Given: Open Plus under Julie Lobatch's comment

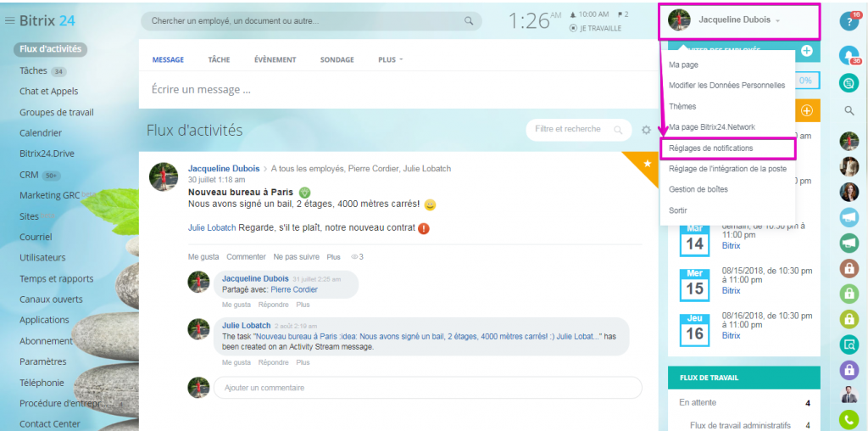Looking at the screenshot, I should 303,362.
